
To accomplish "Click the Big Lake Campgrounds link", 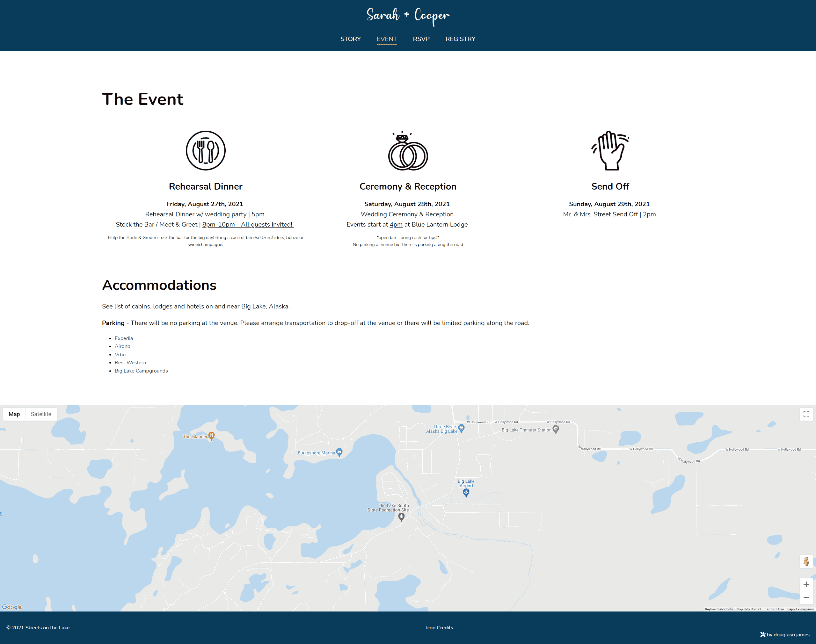I will [x=141, y=371].
